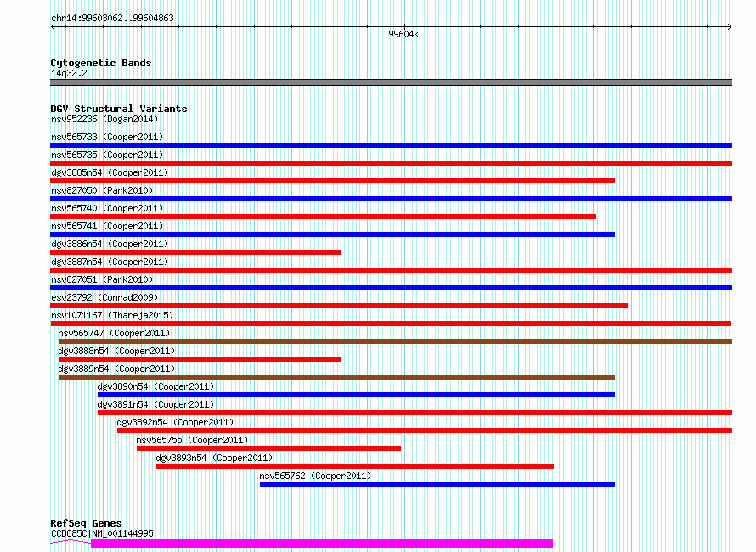Screen dimensions: 756x552
Task: Click the nsv565747 (Cooper2011) label
Action: 114,333
